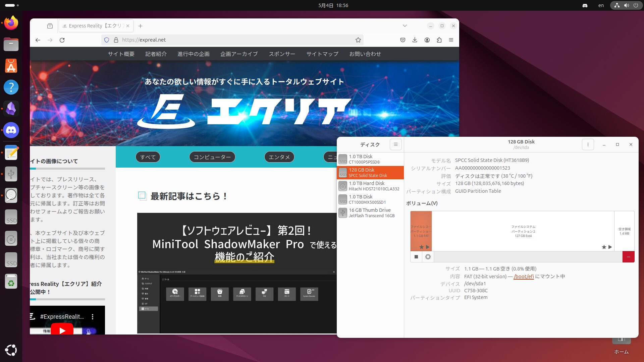This screenshot has width=644, height=362.
Task: Select the 1.0 TB Hard Disk Hitachi
Action: 370,186
